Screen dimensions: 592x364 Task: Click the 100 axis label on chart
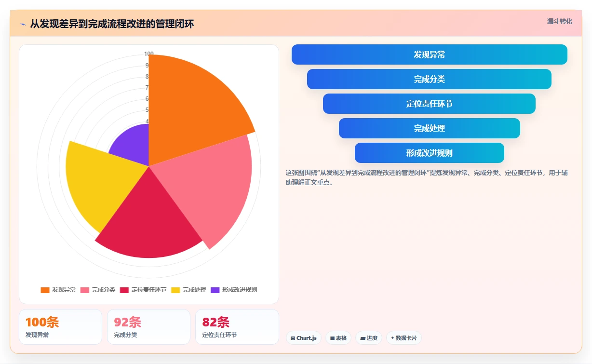tap(149, 54)
